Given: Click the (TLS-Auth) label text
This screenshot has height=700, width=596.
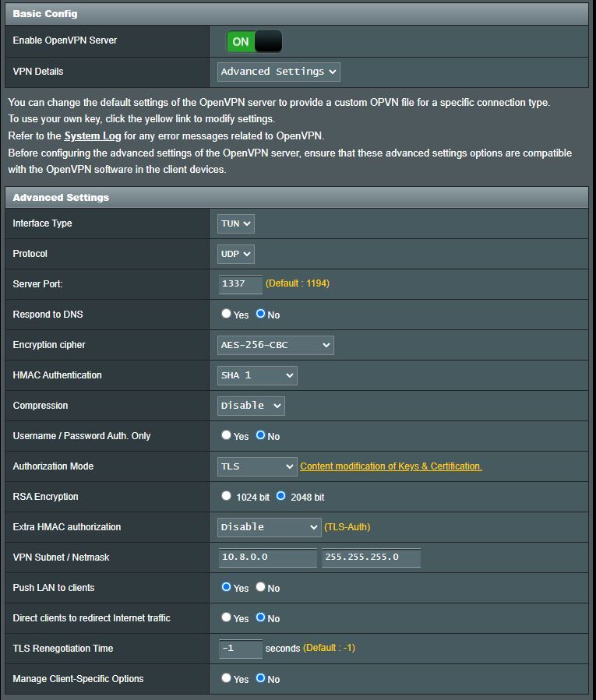Looking at the screenshot, I should click(347, 527).
